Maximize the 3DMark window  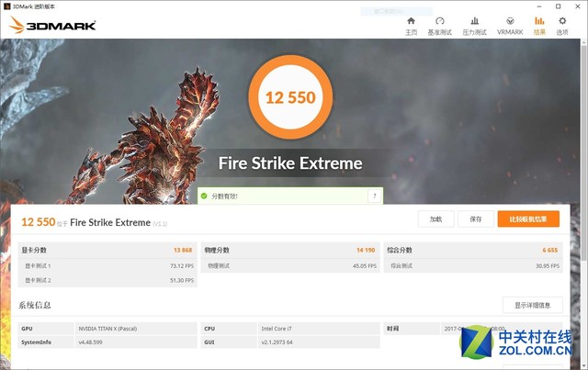[558, 6]
